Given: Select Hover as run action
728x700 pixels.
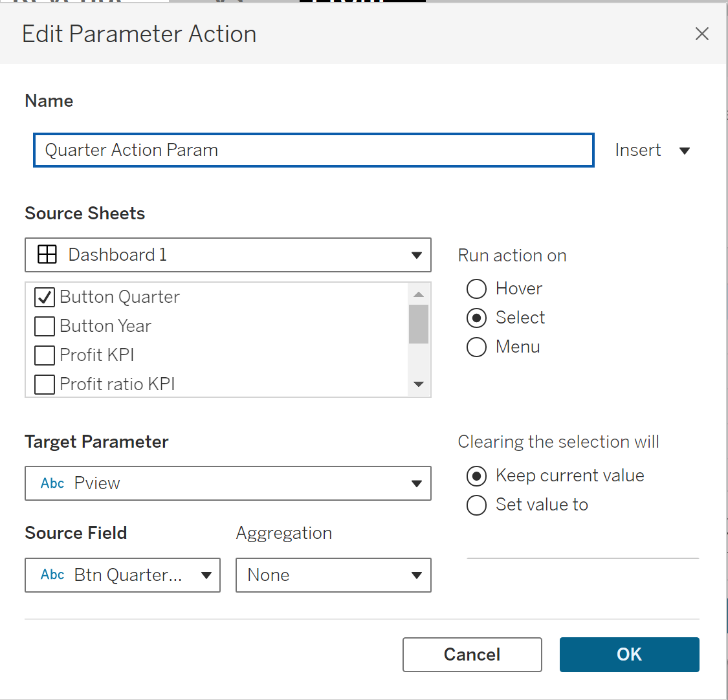Looking at the screenshot, I should [x=476, y=289].
